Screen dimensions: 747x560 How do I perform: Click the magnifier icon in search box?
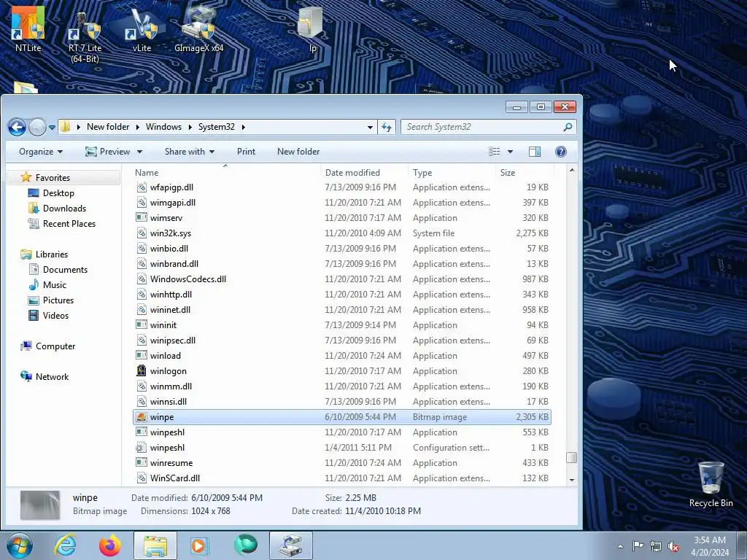click(568, 127)
